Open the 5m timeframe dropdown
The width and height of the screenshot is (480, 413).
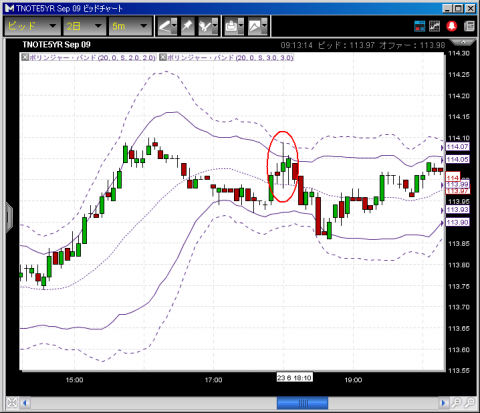[130, 26]
